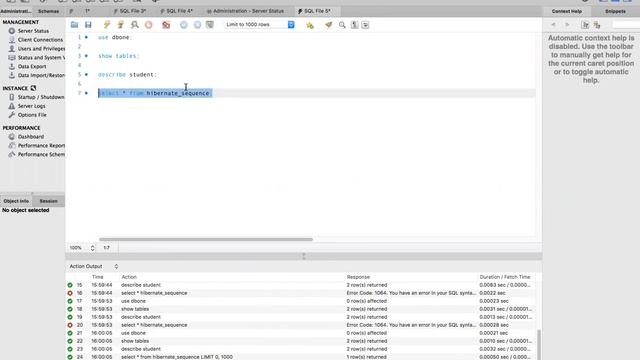Click line 5 'describe student;' statement

coord(127,75)
